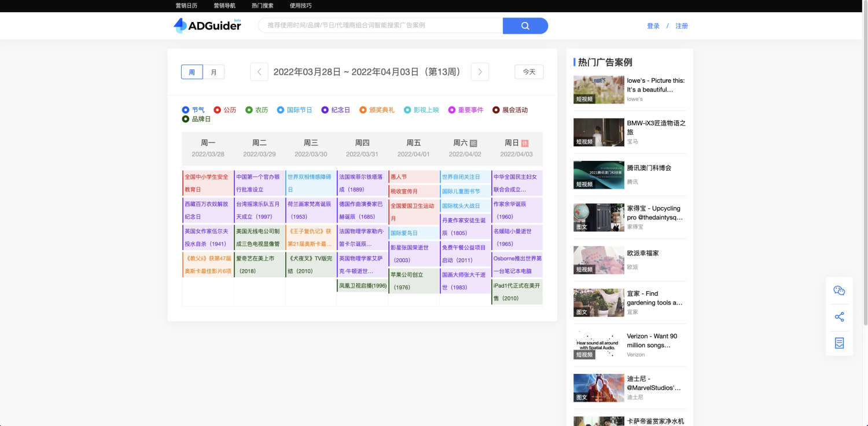
Task: Open the 营销导航 top menu
Action: pyautogui.click(x=225, y=6)
